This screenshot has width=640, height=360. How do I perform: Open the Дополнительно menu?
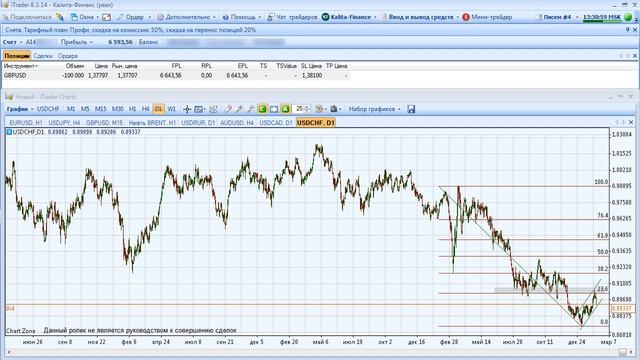(186, 17)
